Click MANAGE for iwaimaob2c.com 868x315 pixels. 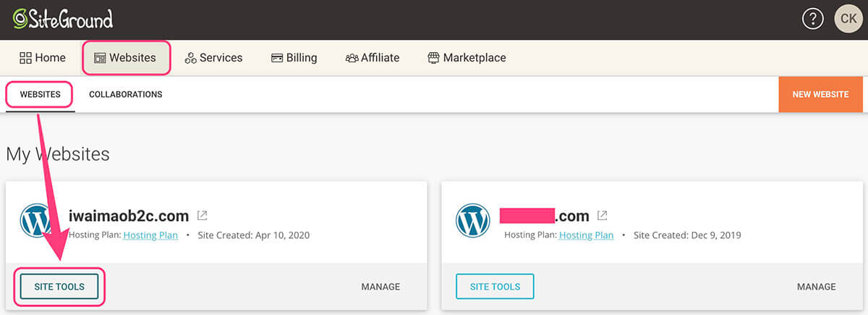[380, 287]
